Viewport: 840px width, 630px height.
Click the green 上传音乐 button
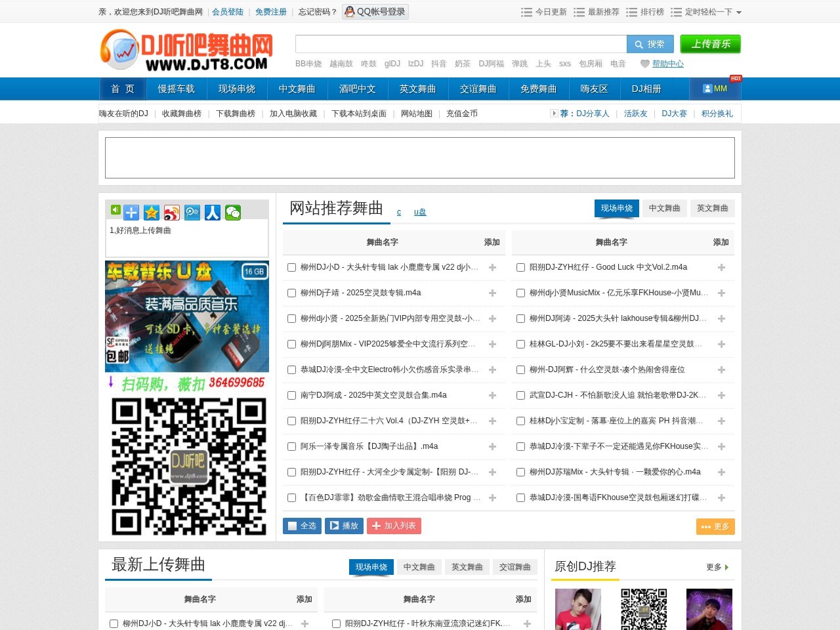711,44
